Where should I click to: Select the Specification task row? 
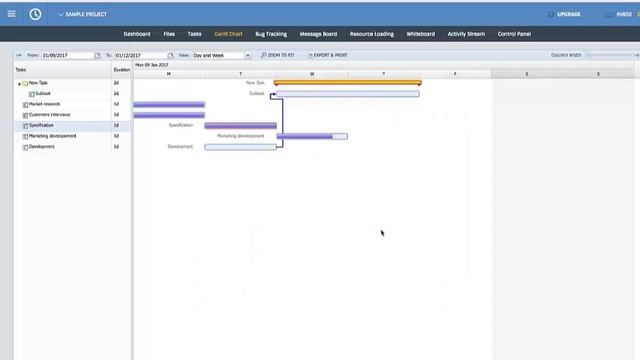pos(73,125)
